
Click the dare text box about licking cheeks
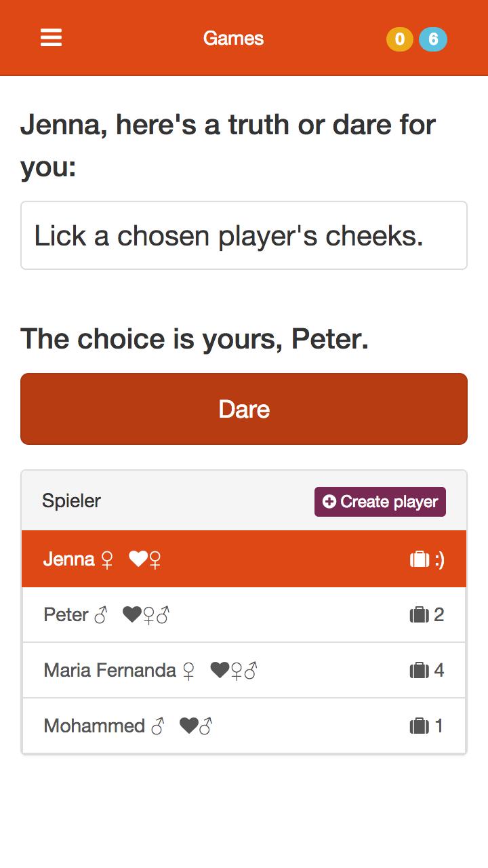click(244, 235)
